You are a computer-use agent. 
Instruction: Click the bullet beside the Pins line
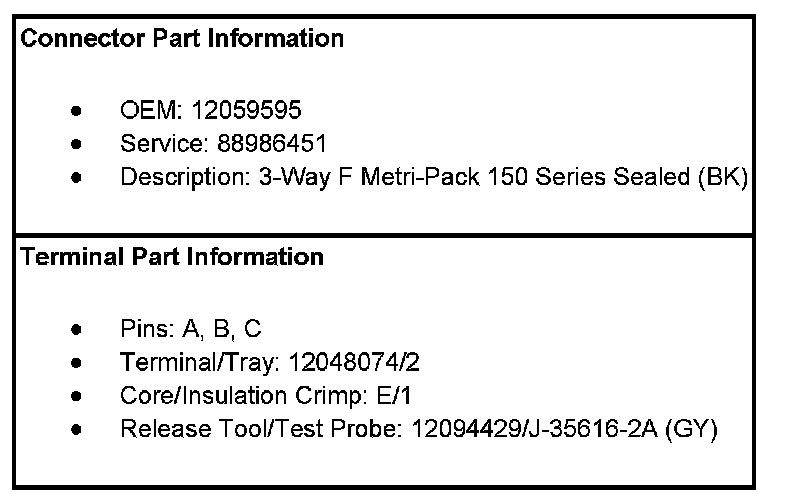[77, 330]
